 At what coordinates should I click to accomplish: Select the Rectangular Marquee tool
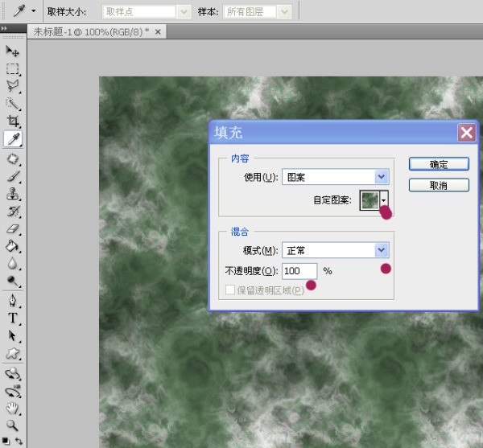(13, 69)
